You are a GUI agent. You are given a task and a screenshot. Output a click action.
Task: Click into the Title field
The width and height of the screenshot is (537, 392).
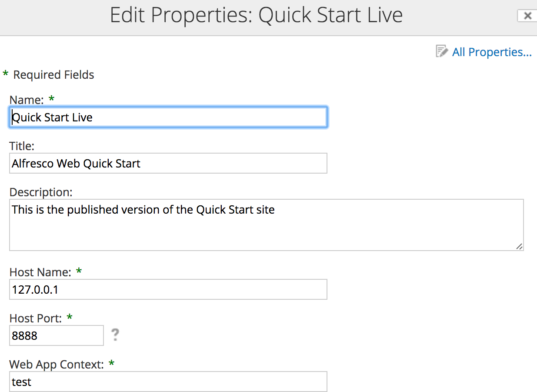coord(168,163)
